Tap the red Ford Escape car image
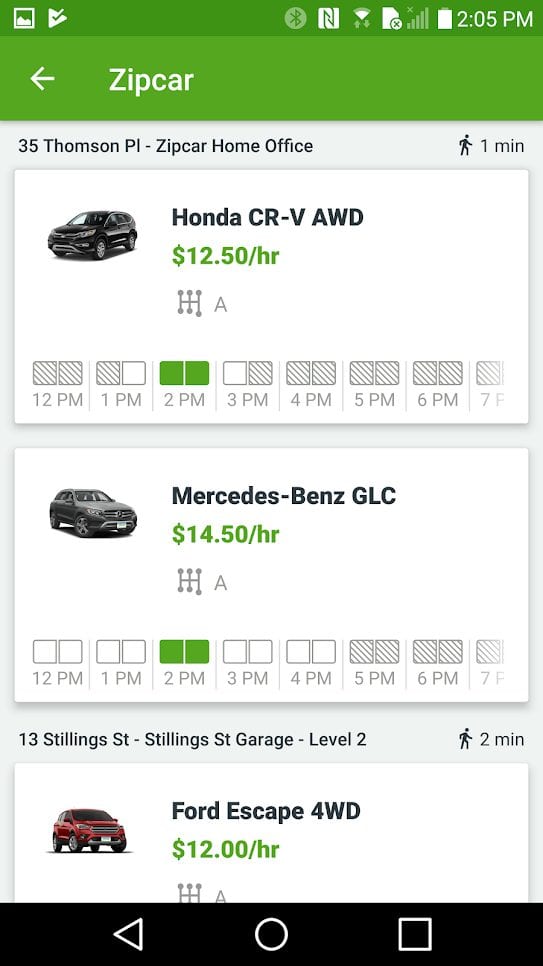543x966 pixels. [90, 830]
